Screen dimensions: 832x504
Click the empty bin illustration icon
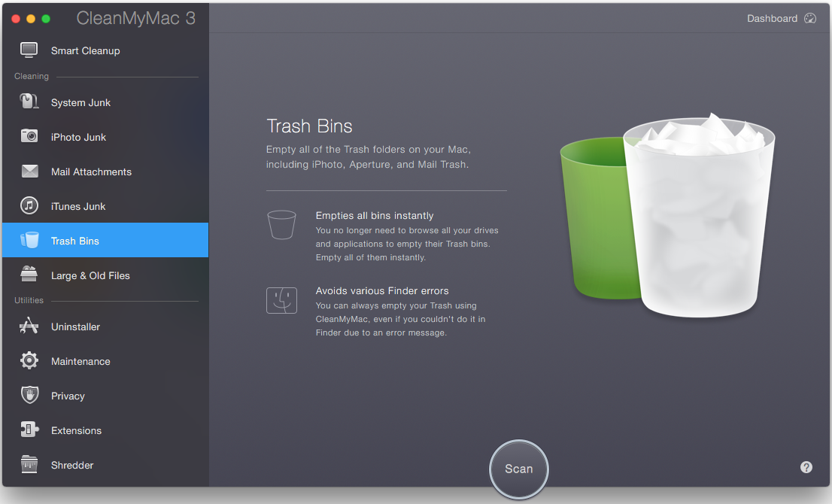pos(281,224)
